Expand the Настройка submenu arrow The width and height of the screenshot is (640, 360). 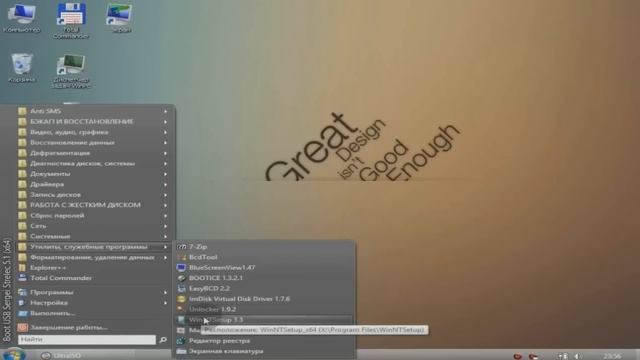[166, 303]
